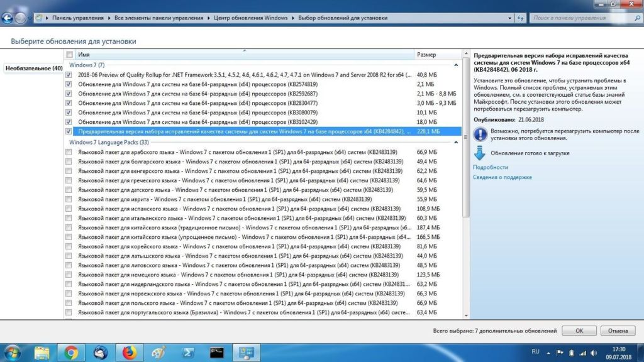
Task: Open the Подробности link
Action: [x=491, y=167]
